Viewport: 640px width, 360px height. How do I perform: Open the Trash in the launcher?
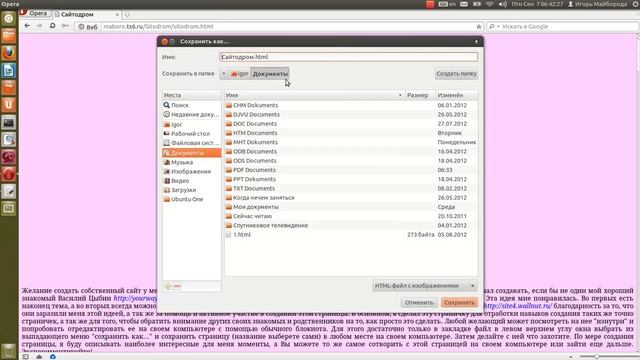tap(9, 351)
